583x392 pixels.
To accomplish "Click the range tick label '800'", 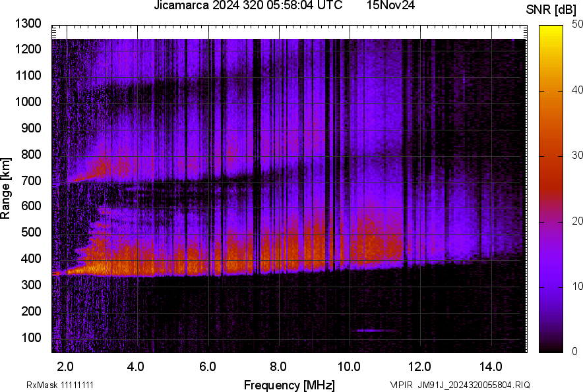I will 31,154.
